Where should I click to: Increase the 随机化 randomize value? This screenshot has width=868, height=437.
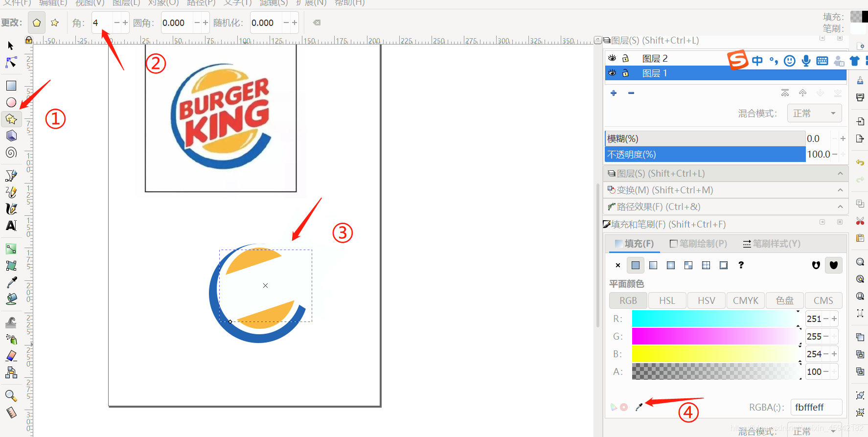[295, 23]
